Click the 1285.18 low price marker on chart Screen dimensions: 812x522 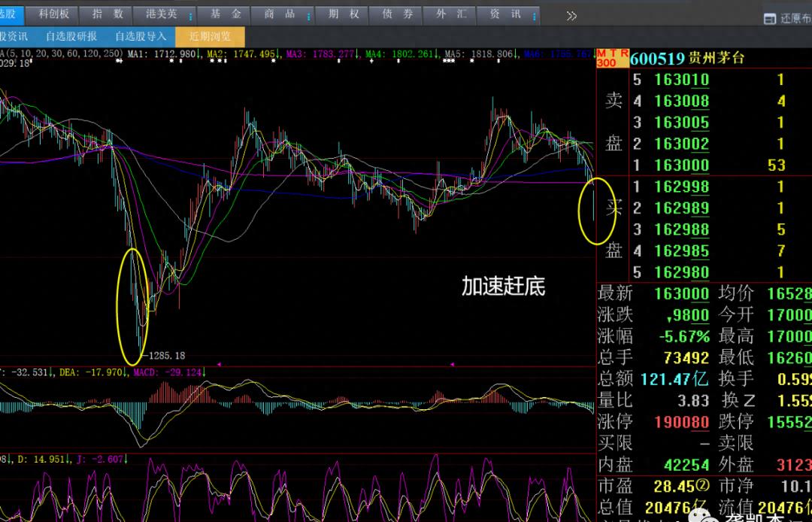coord(166,355)
